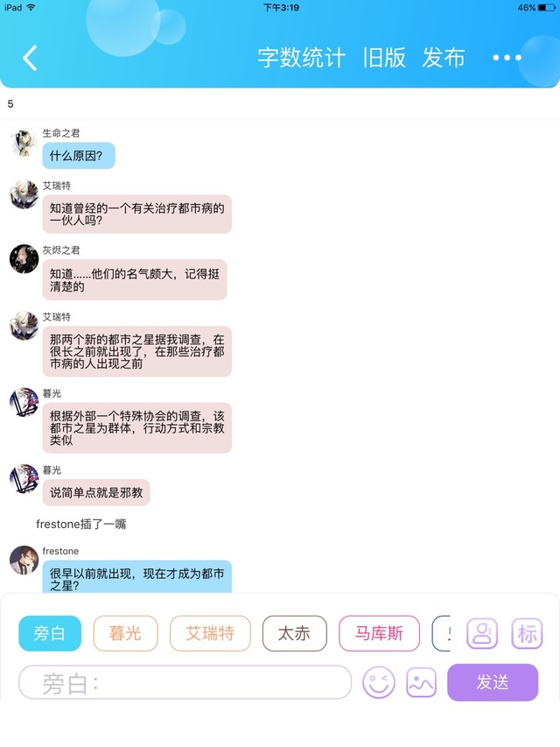Select the 马库斯 character role
560x747 pixels.
click(379, 633)
